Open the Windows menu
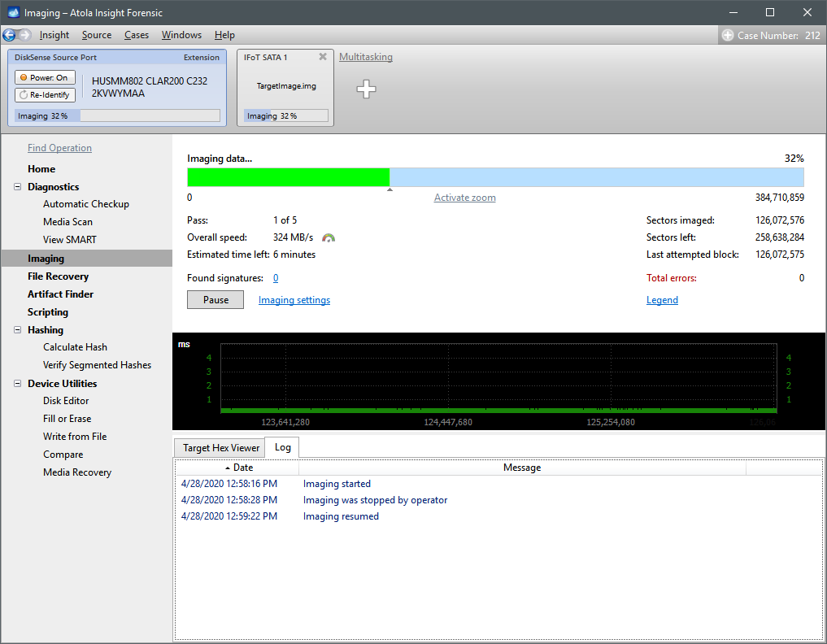 coord(181,35)
